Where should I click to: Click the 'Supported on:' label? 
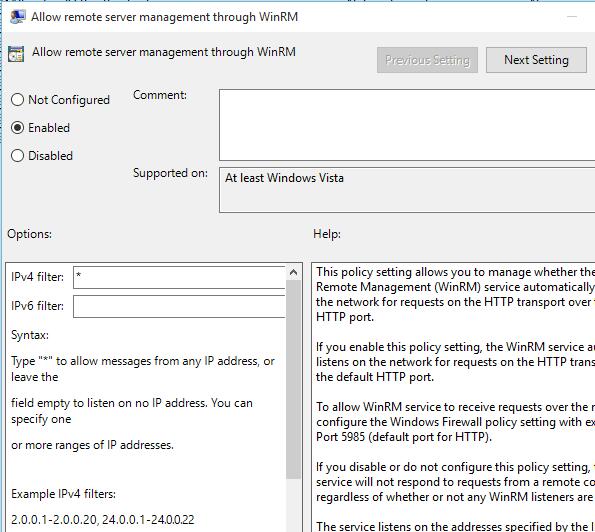coord(170,173)
